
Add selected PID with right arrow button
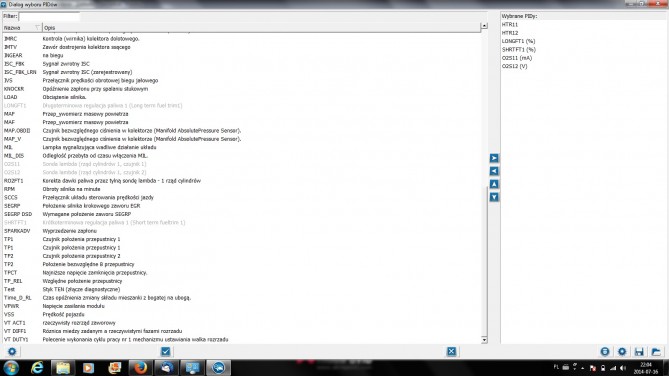pos(494,158)
